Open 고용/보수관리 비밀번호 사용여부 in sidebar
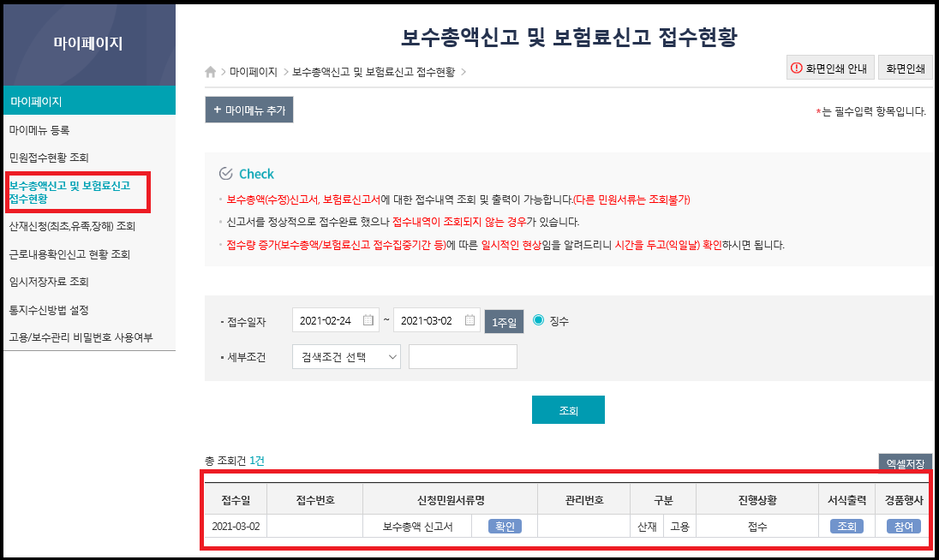This screenshot has height=560, width=939. (x=81, y=337)
